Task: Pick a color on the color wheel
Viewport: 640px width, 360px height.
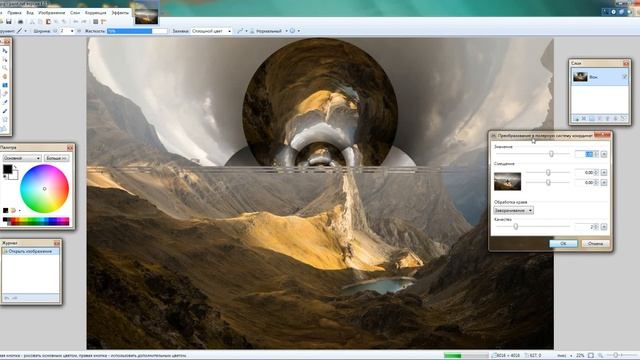Action: (x=44, y=189)
